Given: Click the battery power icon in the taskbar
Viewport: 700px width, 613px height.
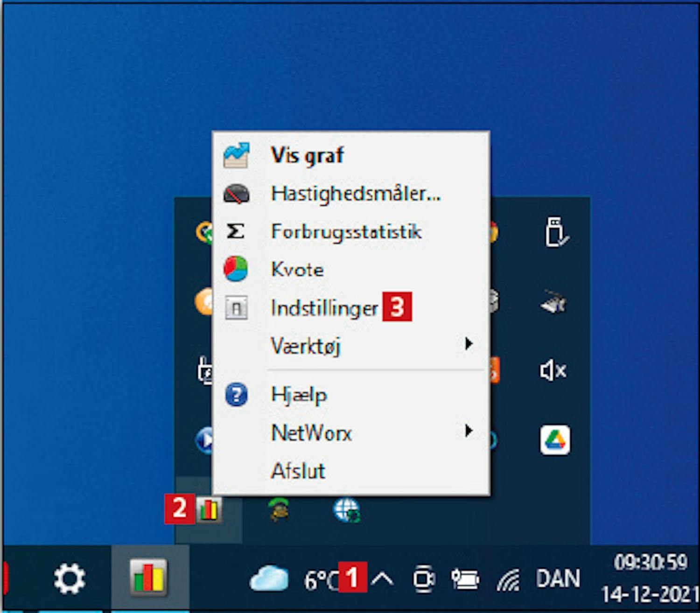Looking at the screenshot, I should tap(465, 579).
